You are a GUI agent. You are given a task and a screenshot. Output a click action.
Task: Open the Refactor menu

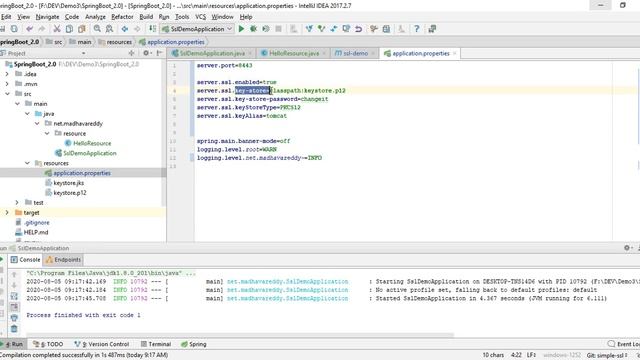(122, 17)
